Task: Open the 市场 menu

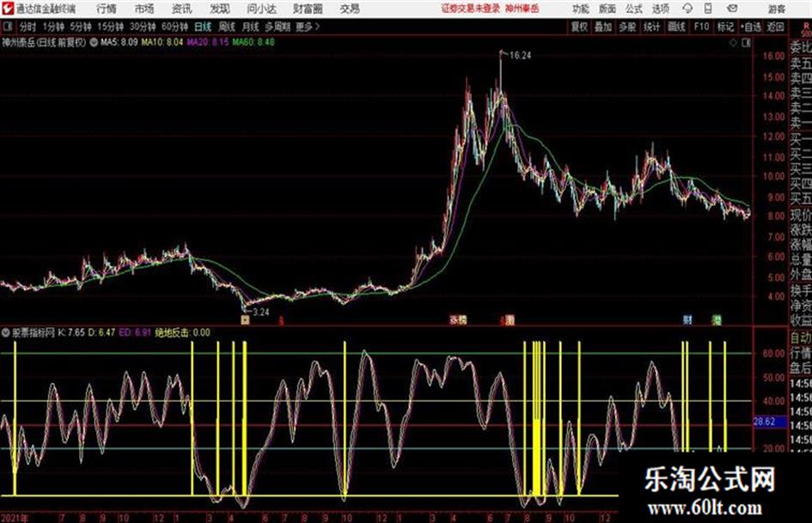Action: click(144, 9)
